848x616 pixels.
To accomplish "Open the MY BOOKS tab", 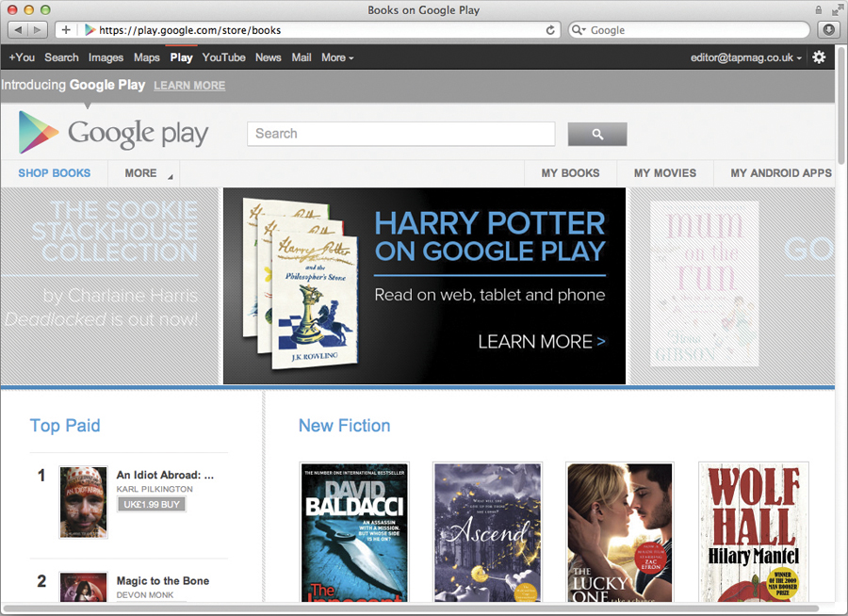I will pos(571,173).
